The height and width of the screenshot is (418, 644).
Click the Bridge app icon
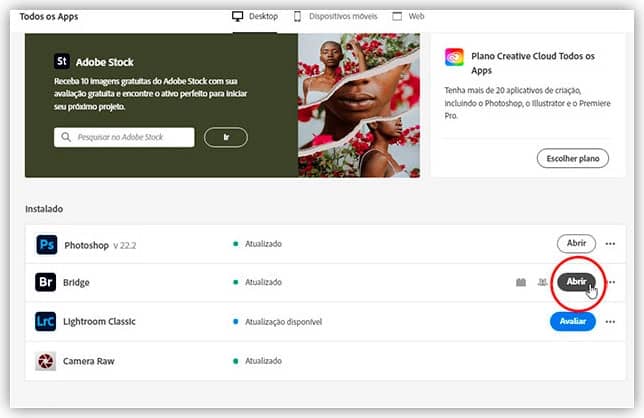tap(46, 283)
